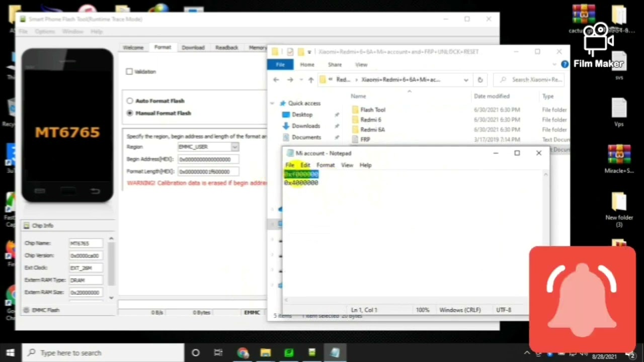Open Notepad's Edit menu
Viewport: 644px width, 362px height.
(x=305, y=165)
